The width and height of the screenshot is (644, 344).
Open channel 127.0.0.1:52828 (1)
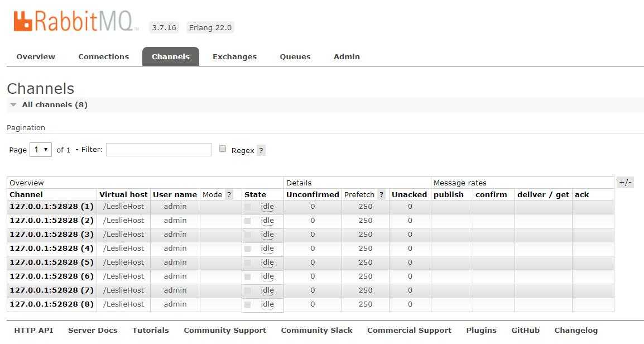point(52,206)
